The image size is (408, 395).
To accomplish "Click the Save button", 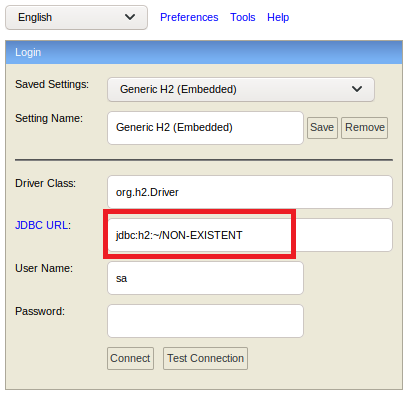I will click(322, 128).
